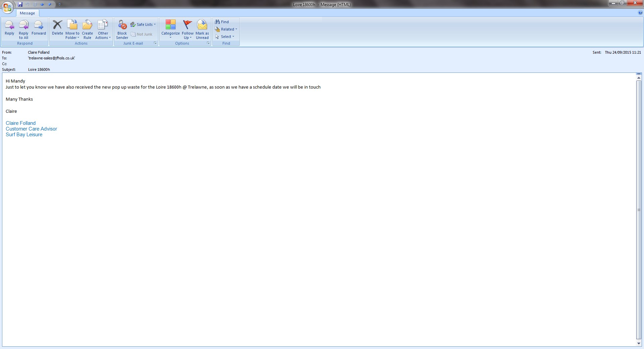Expand the Related dropdown
This screenshot has width=644, height=349.
pos(226,29)
